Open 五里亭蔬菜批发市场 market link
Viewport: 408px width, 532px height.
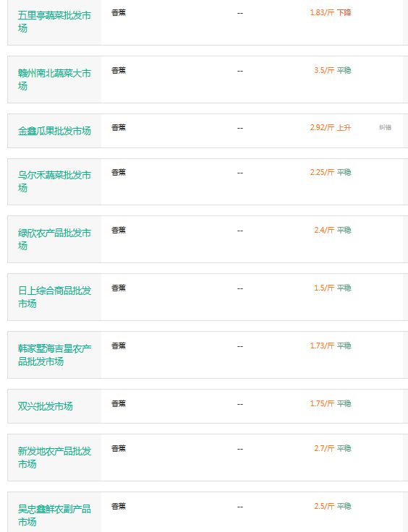pyautogui.click(x=54, y=22)
